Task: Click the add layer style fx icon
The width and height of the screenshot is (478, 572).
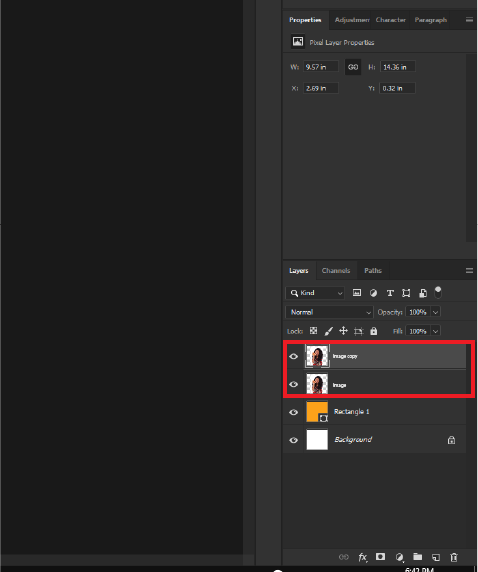Action: click(362, 557)
